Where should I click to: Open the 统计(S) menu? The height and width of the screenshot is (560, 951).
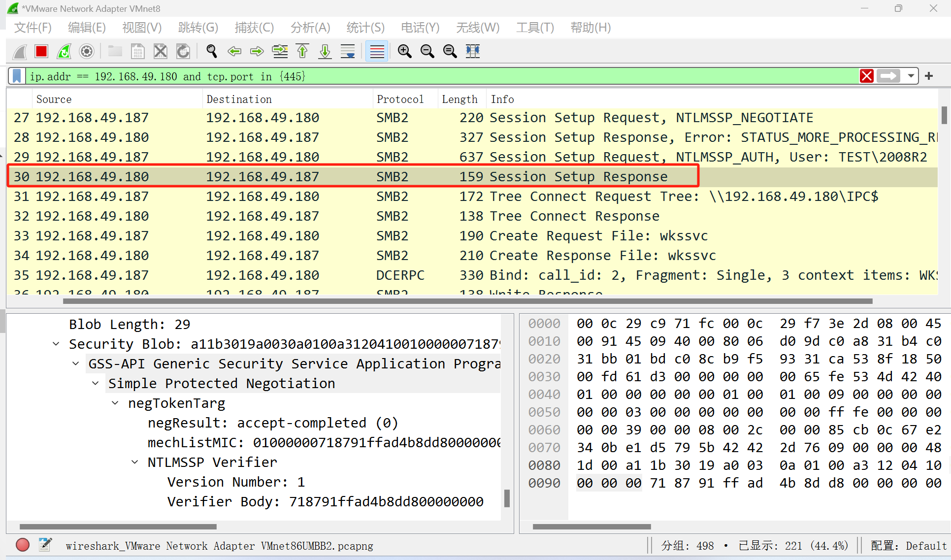(x=365, y=28)
